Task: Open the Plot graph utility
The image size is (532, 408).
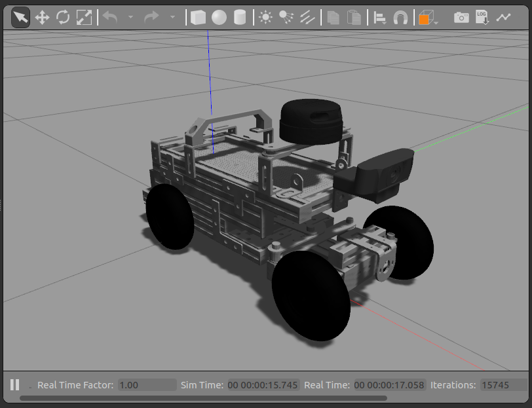Action: (x=503, y=17)
